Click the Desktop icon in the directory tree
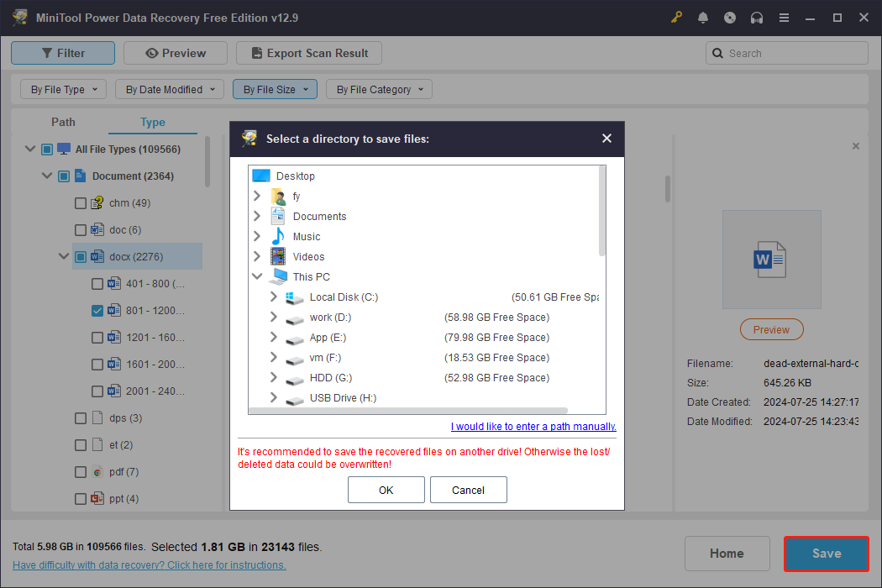 tap(261, 176)
